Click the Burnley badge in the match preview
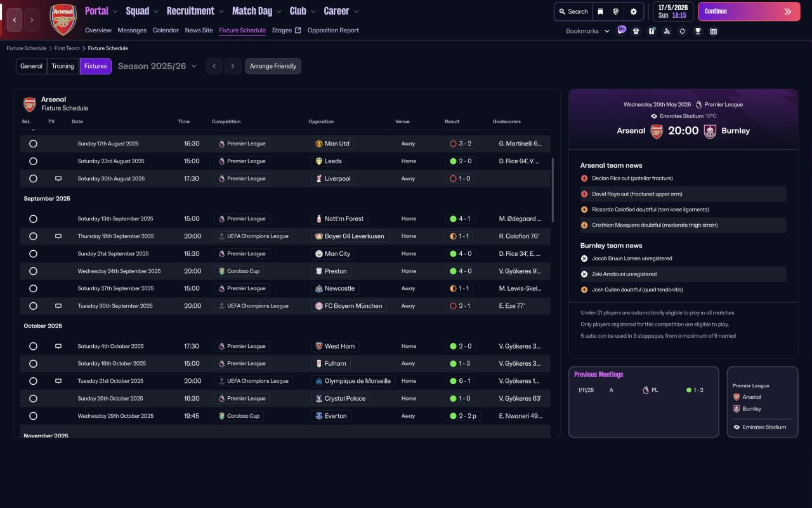The image size is (812, 508). (x=710, y=131)
